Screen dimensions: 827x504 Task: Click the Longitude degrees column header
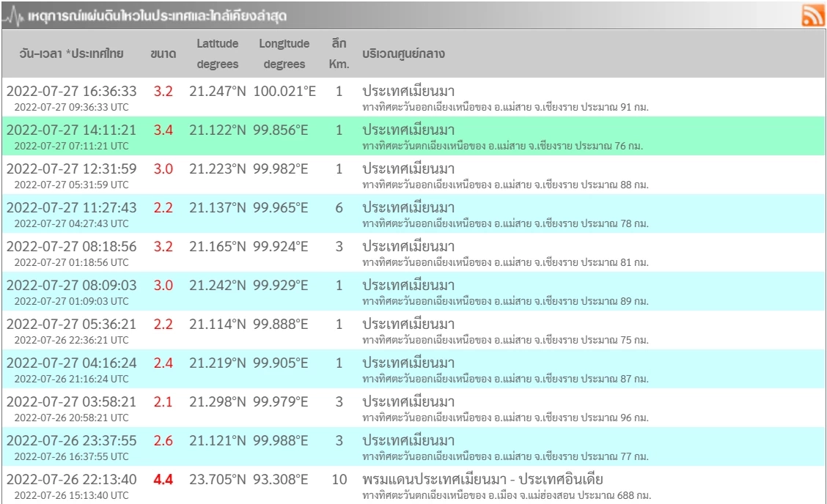(284, 54)
